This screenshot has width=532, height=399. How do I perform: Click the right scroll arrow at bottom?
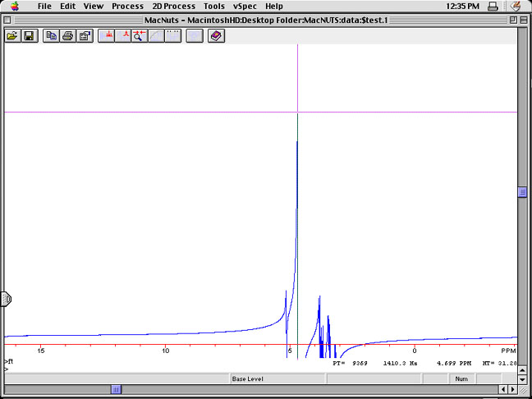[x=512, y=389]
